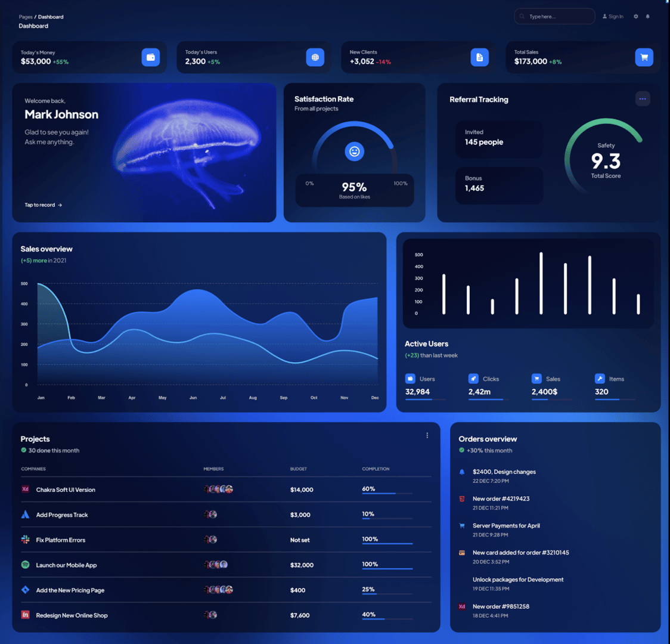Click the wallet icon in Today's Money card
Screen dimensions: 670x644
151,57
